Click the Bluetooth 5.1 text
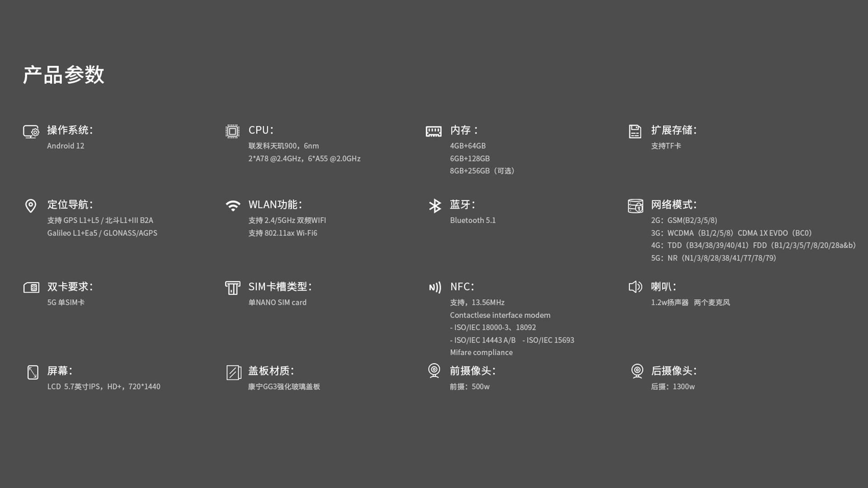 [x=472, y=221]
